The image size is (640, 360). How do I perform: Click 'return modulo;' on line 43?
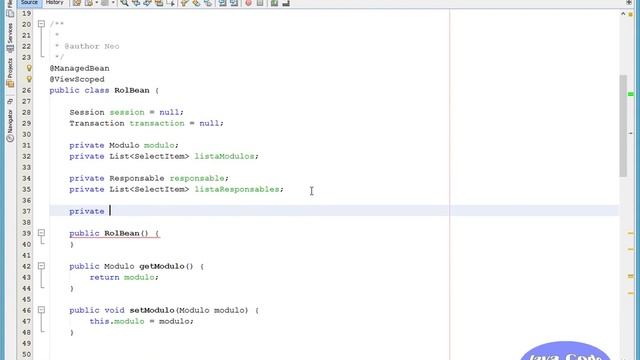tap(124, 277)
